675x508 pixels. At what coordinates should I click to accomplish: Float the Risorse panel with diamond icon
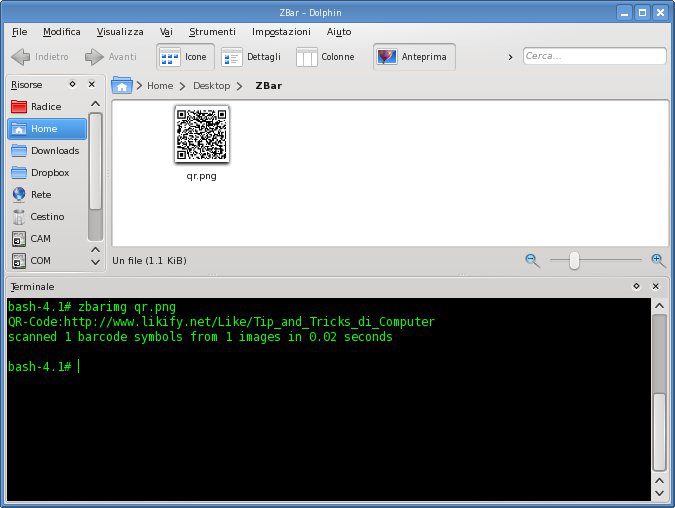pos(72,84)
